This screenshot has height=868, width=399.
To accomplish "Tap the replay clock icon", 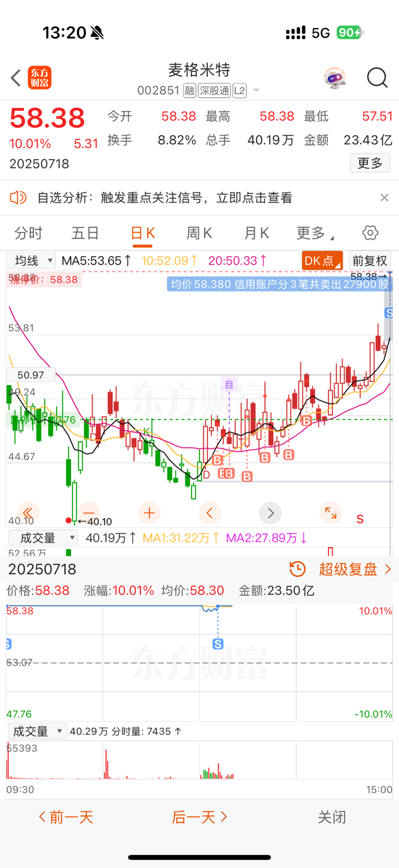I will (298, 569).
